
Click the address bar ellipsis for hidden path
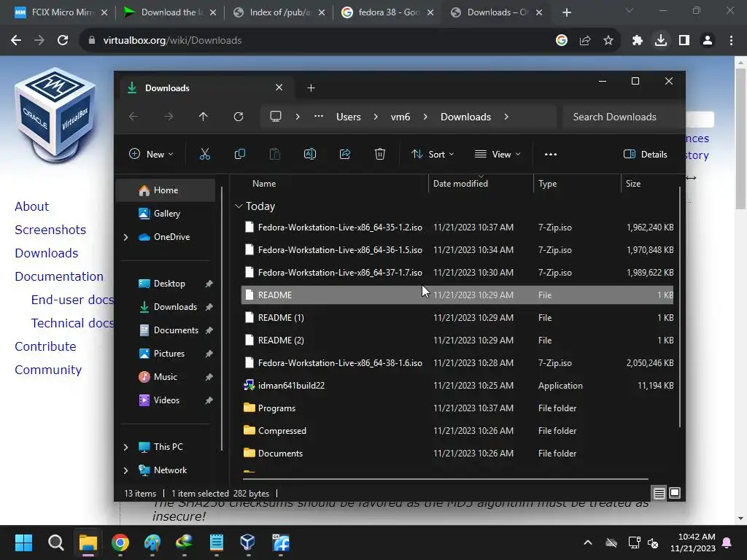point(319,117)
